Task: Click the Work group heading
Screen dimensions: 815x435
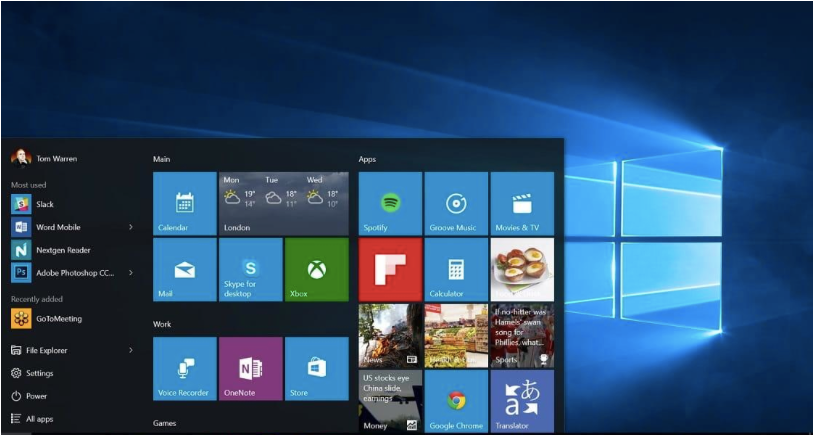Action: click(x=162, y=324)
